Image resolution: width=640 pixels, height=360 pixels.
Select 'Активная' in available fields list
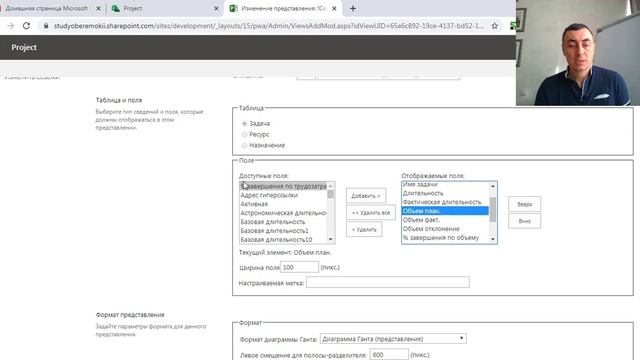tap(283, 204)
